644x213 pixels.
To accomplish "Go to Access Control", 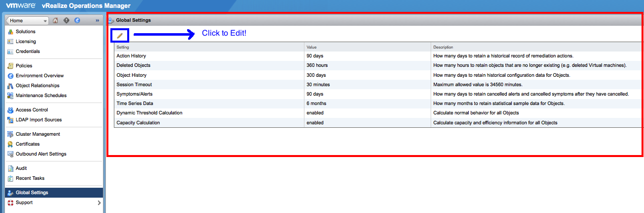I will tap(32, 110).
